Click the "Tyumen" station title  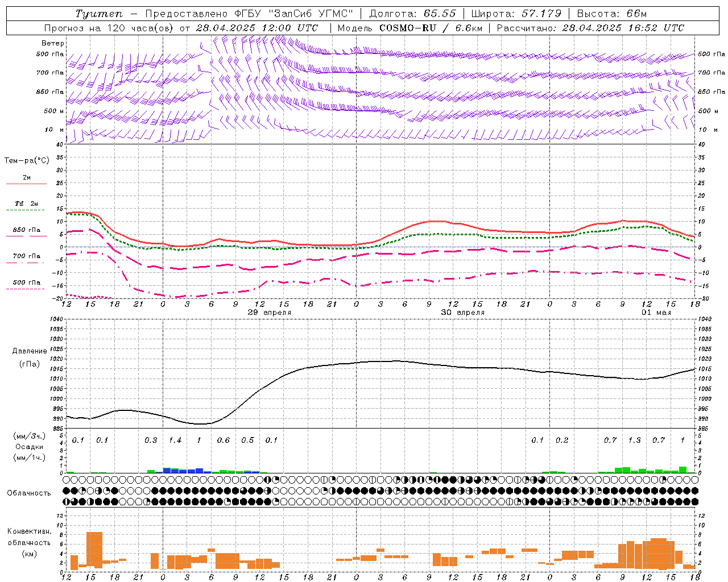(x=98, y=14)
